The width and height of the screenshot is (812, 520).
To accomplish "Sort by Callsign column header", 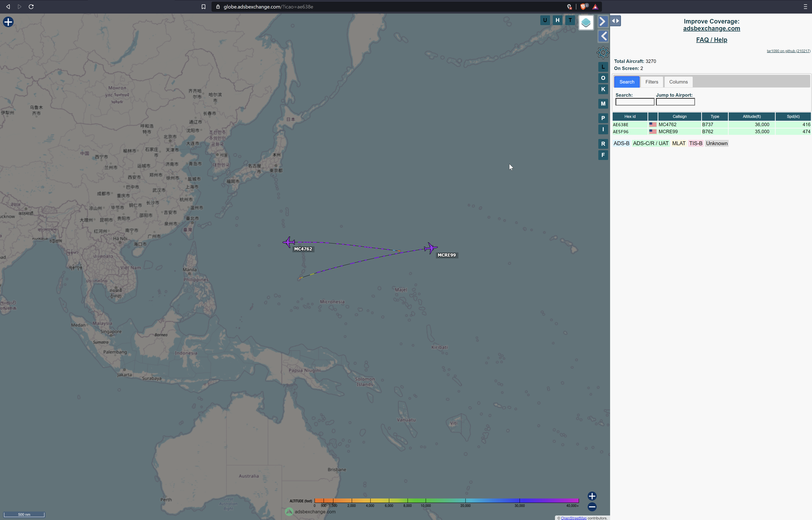I will click(x=679, y=117).
